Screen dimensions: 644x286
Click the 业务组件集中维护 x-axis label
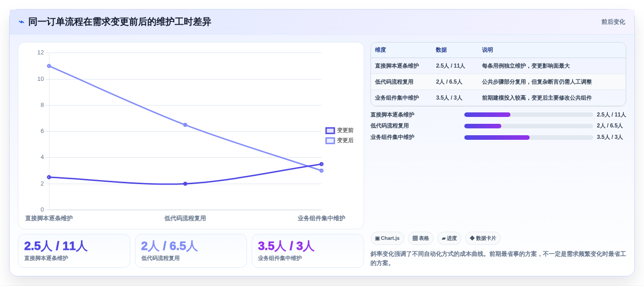point(322,218)
